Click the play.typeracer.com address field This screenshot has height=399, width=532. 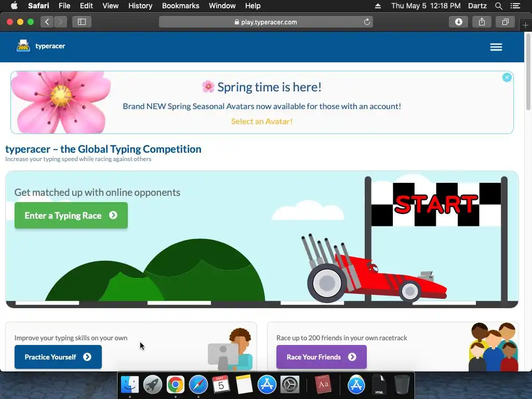265,22
